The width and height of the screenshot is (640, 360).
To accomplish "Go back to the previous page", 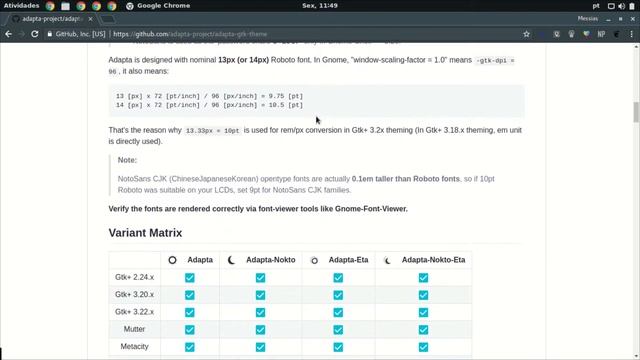I will click(x=9, y=34).
